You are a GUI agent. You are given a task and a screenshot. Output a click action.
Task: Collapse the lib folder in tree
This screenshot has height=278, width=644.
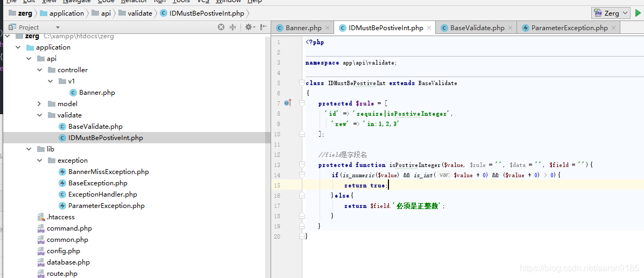coord(29,149)
